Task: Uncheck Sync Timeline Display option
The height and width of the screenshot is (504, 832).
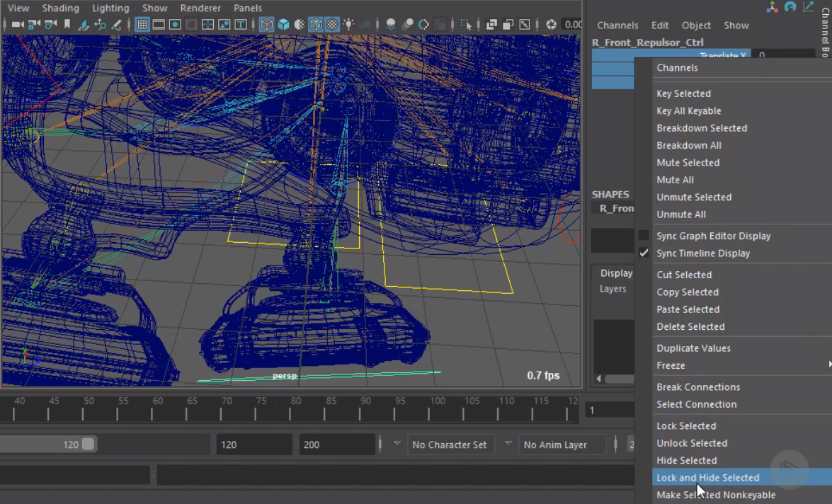Action: tap(644, 253)
